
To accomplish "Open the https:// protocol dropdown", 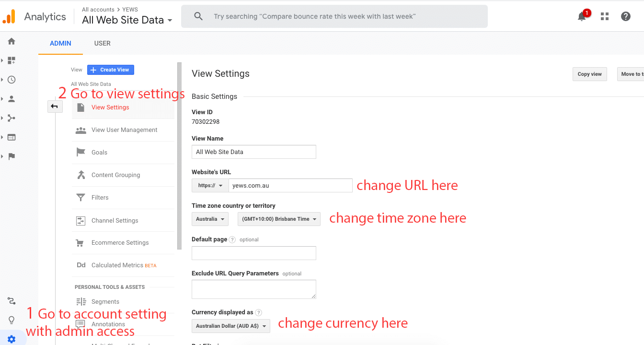I will (210, 185).
